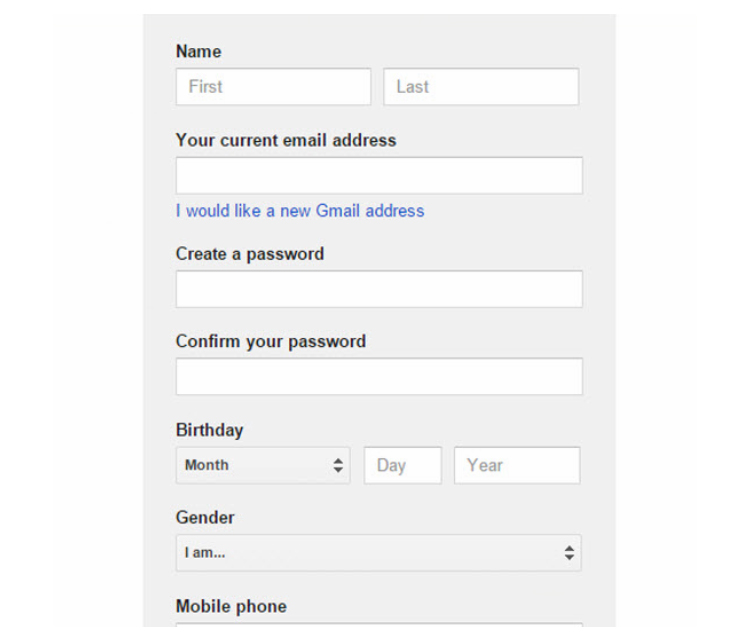The width and height of the screenshot is (750, 639).
Task: Click the 'Birthday' label
Action: point(210,431)
